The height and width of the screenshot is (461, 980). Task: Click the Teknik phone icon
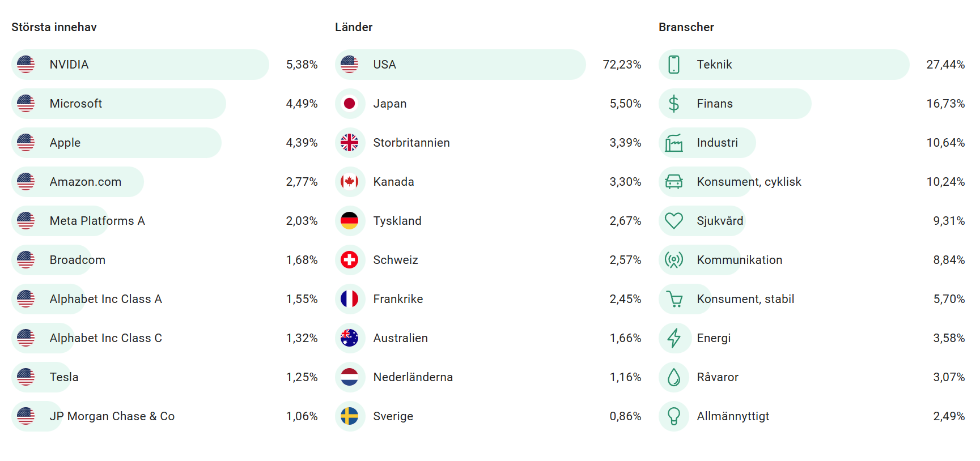tap(673, 65)
